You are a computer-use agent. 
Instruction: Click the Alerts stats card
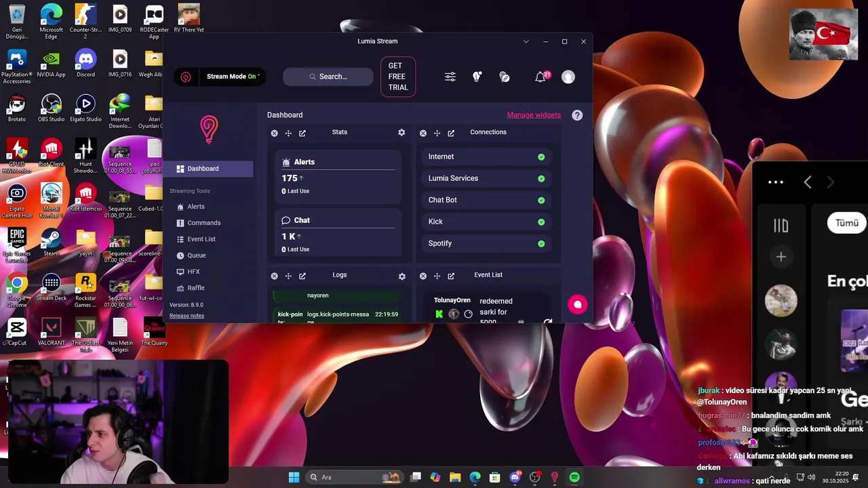coord(338,177)
